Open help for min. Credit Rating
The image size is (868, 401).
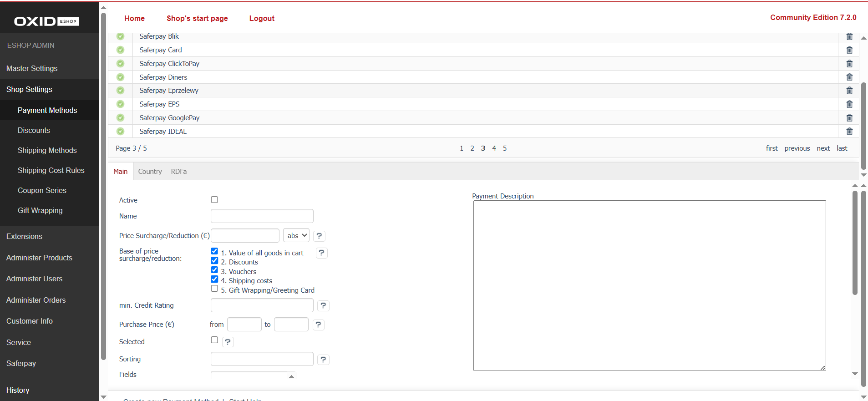click(x=323, y=305)
